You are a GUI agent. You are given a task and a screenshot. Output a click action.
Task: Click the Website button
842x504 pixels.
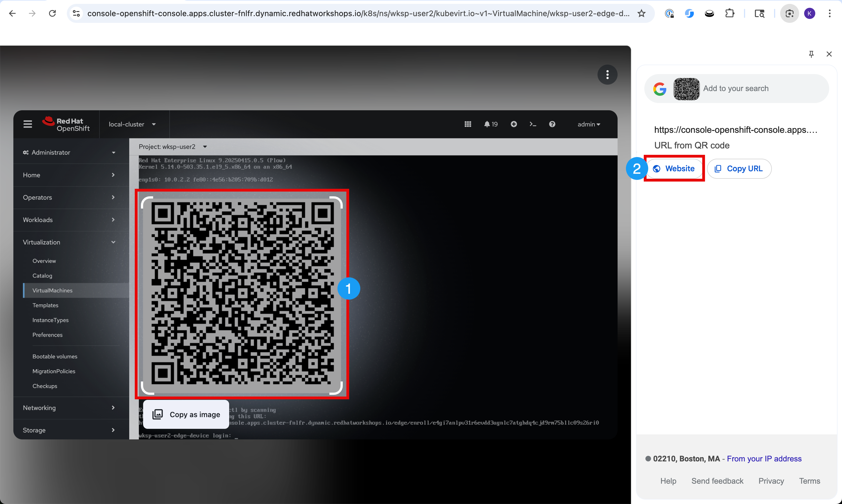[674, 168]
